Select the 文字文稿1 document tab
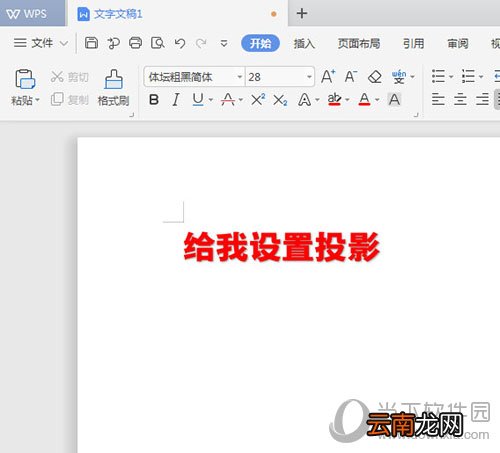The height and width of the screenshot is (453, 500). click(178, 14)
